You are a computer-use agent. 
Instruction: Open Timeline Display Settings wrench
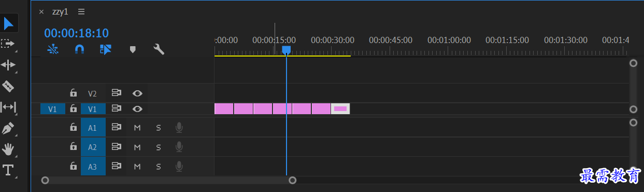(x=159, y=49)
